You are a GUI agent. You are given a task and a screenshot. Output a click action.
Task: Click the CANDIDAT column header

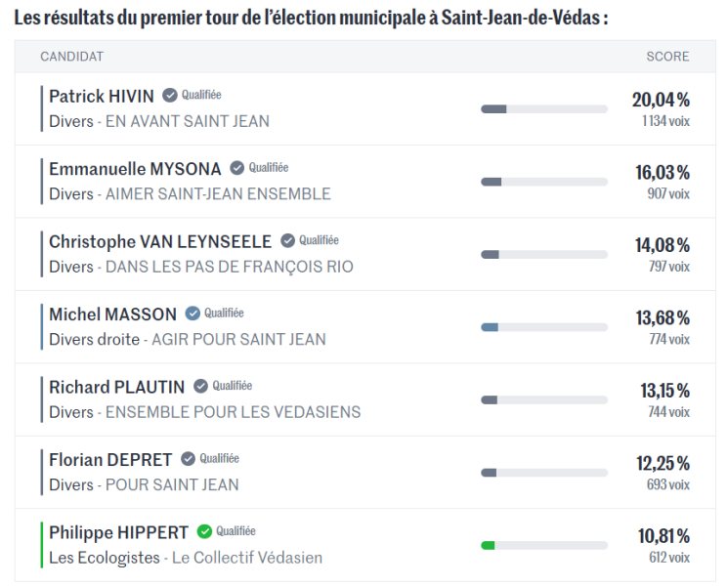(x=71, y=57)
